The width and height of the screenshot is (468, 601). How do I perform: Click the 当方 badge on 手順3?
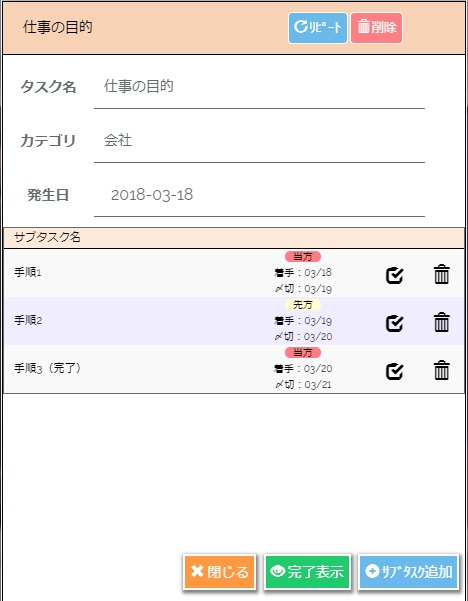tap(303, 352)
